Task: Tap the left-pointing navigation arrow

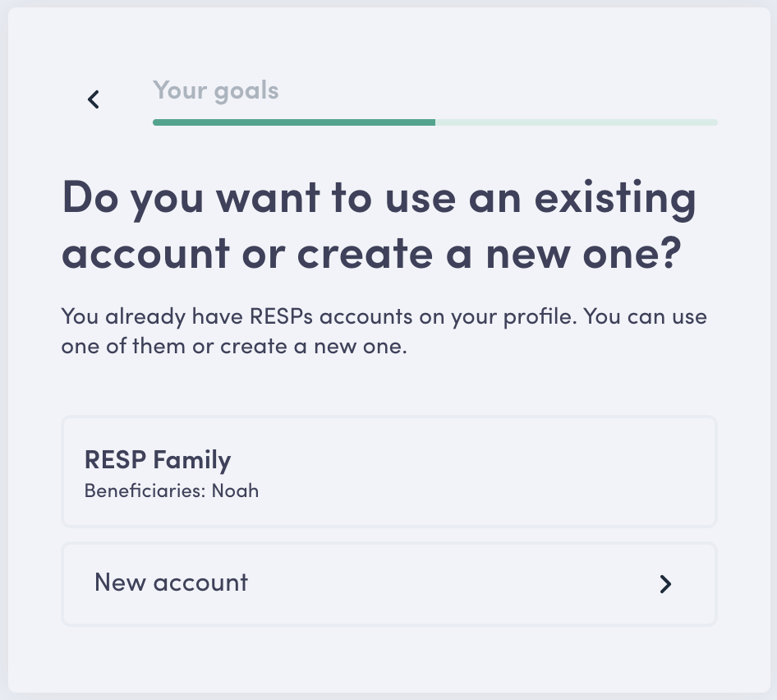Action: pyautogui.click(x=93, y=99)
